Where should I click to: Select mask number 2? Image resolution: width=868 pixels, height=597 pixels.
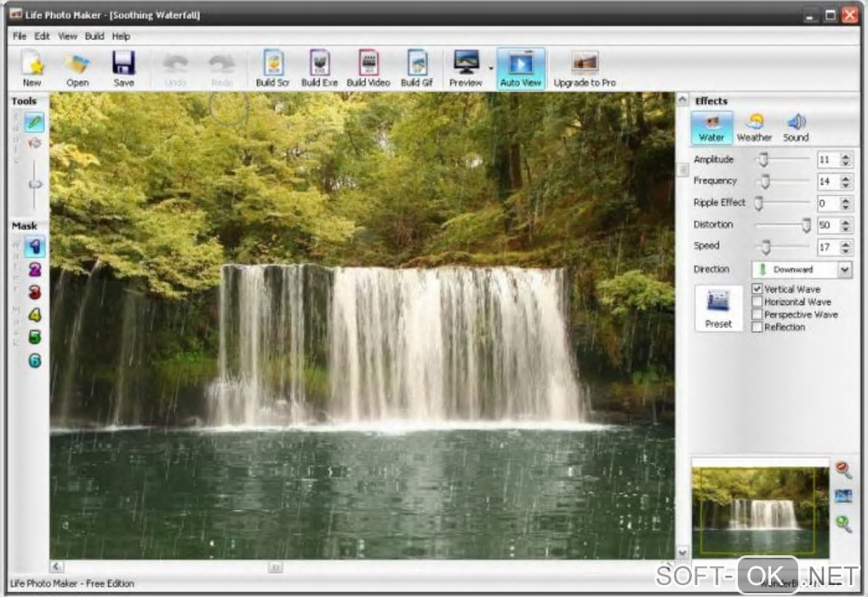34,270
